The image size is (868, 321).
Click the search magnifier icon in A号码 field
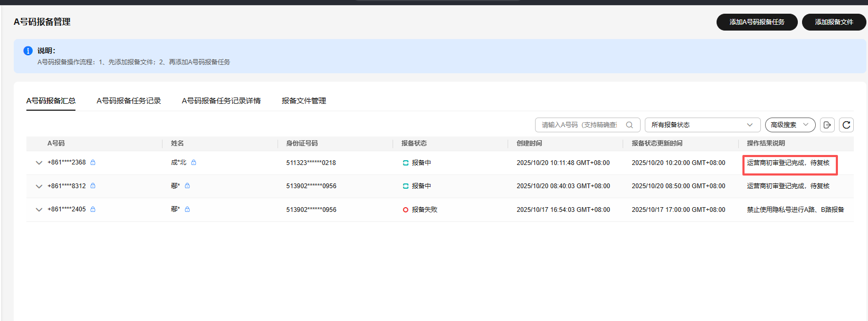[x=629, y=125]
